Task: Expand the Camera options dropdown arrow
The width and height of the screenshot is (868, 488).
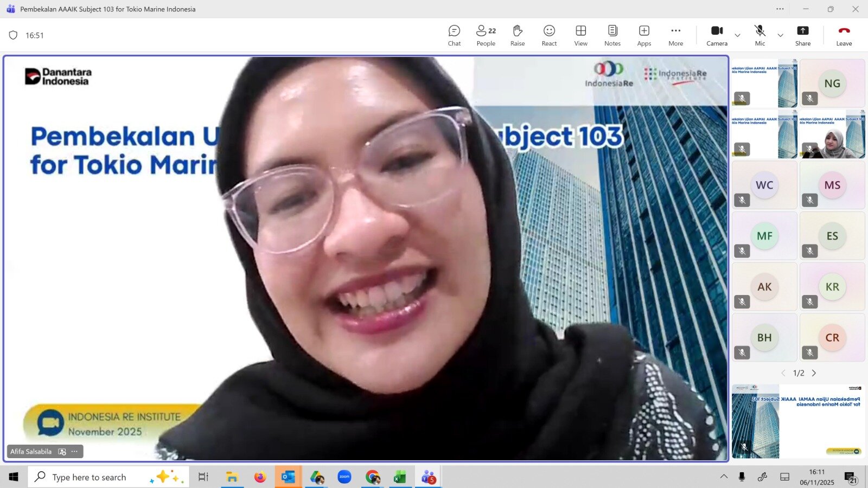Action: point(737,36)
